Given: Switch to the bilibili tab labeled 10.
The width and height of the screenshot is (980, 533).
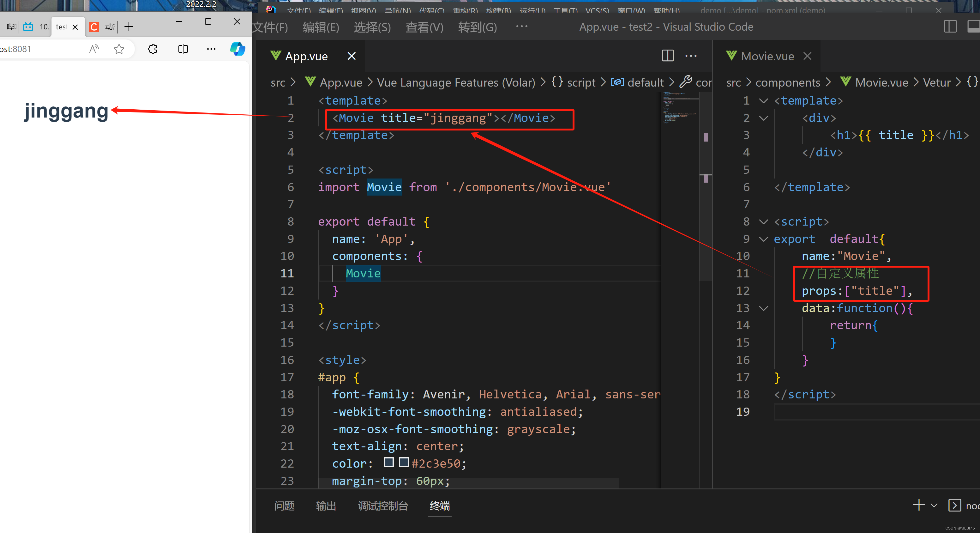Looking at the screenshot, I should click(x=36, y=27).
